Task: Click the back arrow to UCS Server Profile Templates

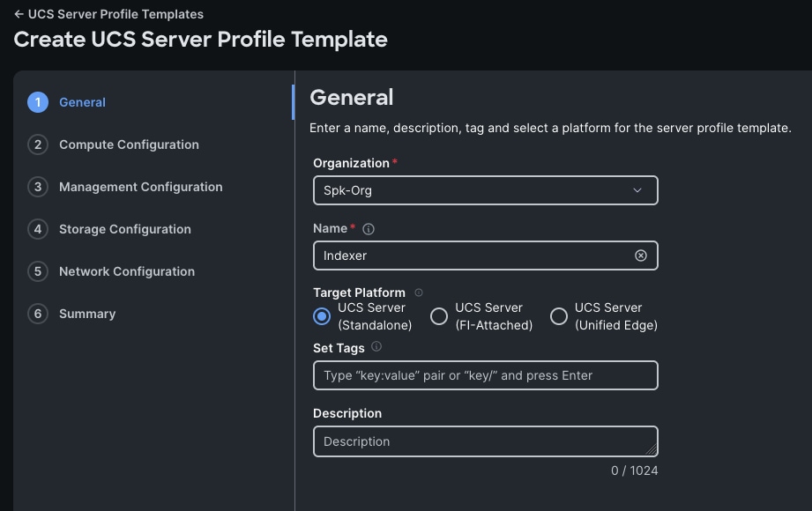Action: pyautogui.click(x=19, y=14)
